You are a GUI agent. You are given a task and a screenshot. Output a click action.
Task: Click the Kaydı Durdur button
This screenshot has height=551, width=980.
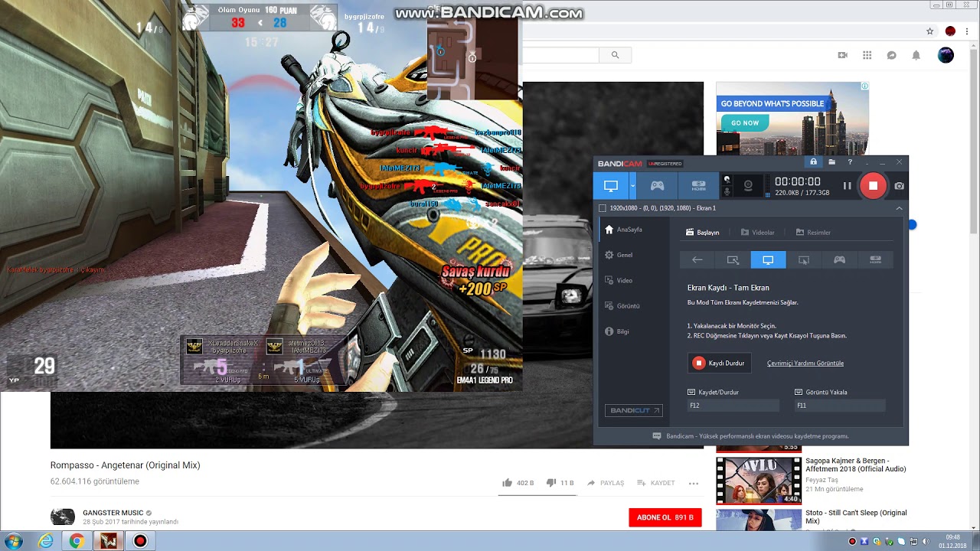pos(719,364)
